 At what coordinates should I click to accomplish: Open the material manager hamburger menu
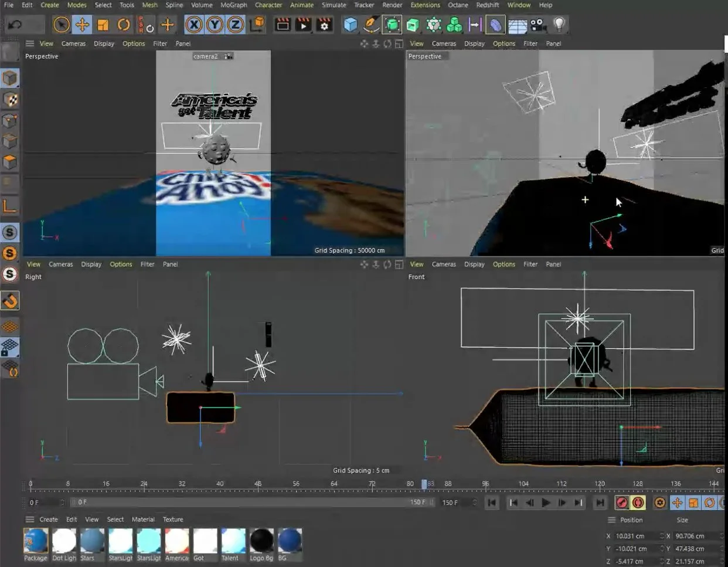(x=30, y=520)
